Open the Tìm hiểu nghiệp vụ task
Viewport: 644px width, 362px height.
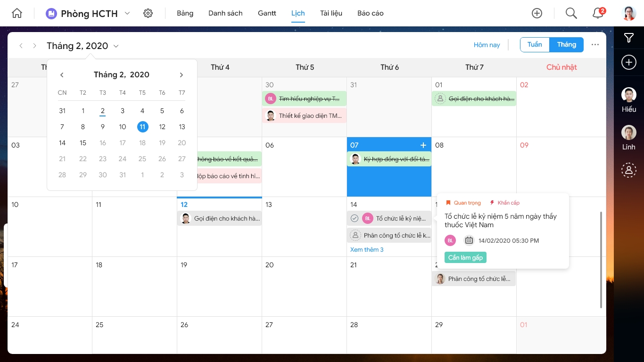pyautogui.click(x=305, y=99)
